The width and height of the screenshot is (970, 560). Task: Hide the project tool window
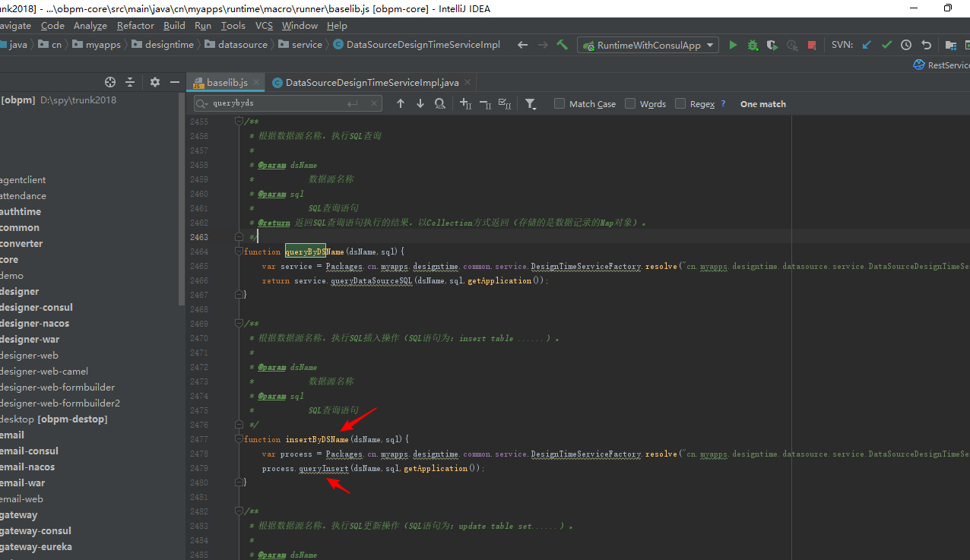pyautogui.click(x=175, y=82)
